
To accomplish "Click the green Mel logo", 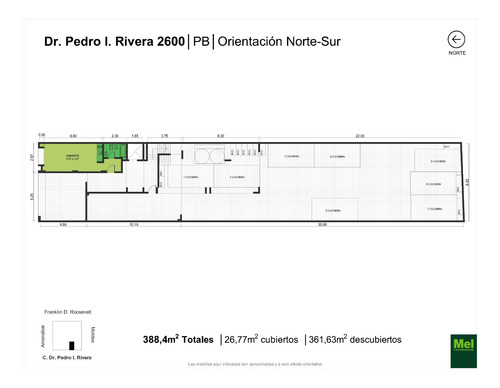I will pos(464,351).
